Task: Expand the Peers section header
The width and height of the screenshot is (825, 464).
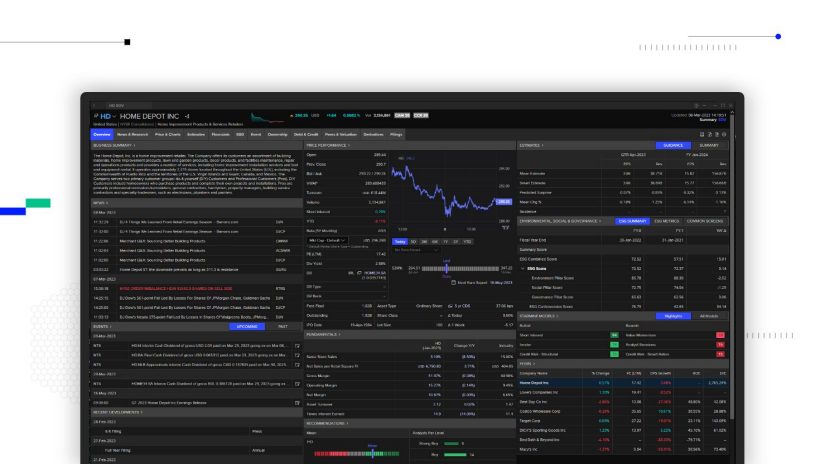Action: tap(527, 364)
